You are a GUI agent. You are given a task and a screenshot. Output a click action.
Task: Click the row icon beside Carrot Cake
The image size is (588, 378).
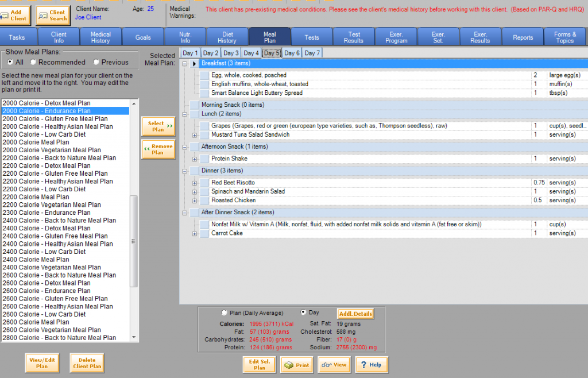point(204,233)
